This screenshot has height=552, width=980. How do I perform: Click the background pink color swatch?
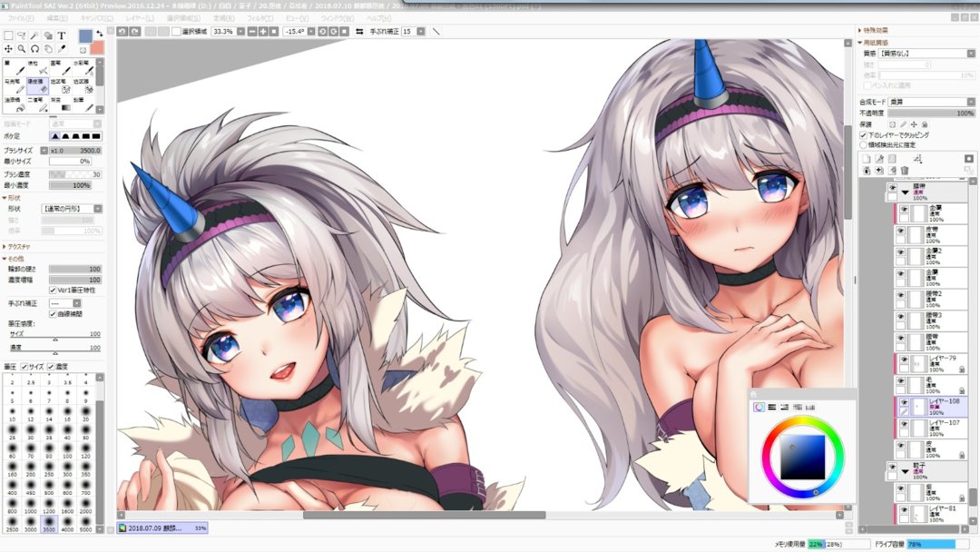point(97,49)
